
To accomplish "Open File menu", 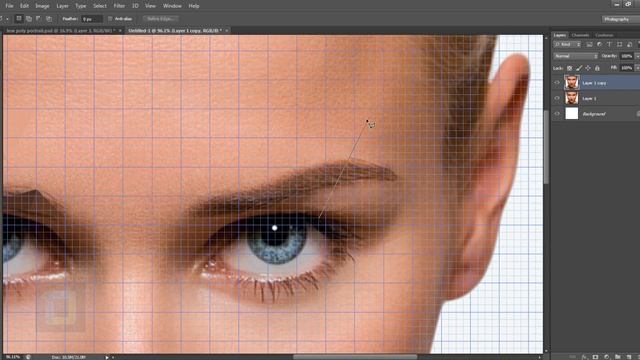I will point(9,6).
